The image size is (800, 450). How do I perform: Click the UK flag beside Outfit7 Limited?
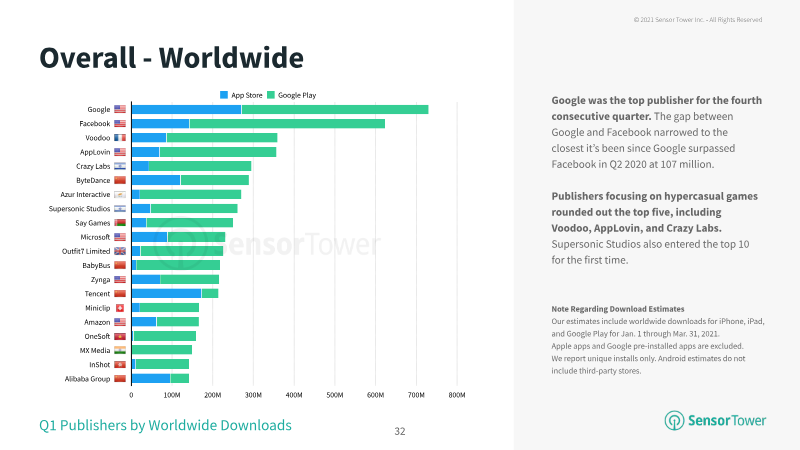click(120, 251)
